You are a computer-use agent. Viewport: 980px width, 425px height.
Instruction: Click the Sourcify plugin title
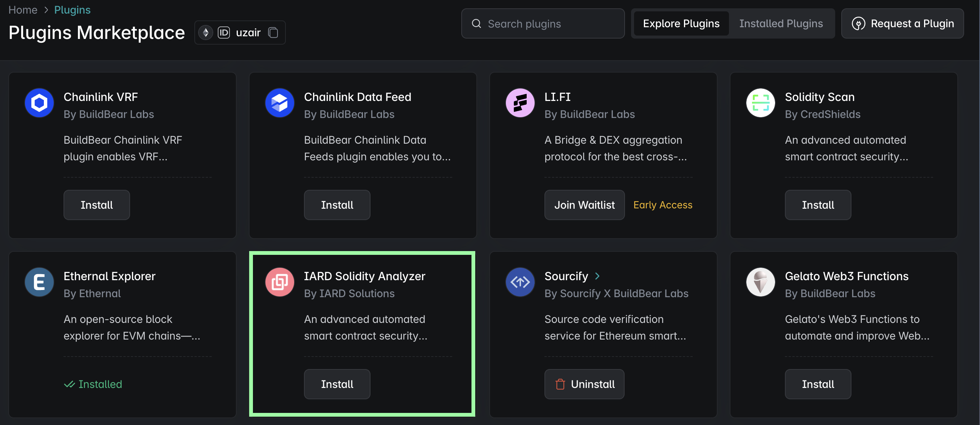coord(566,276)
